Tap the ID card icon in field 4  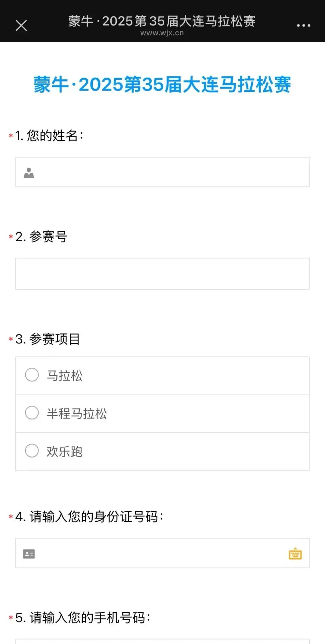(29, 554)
